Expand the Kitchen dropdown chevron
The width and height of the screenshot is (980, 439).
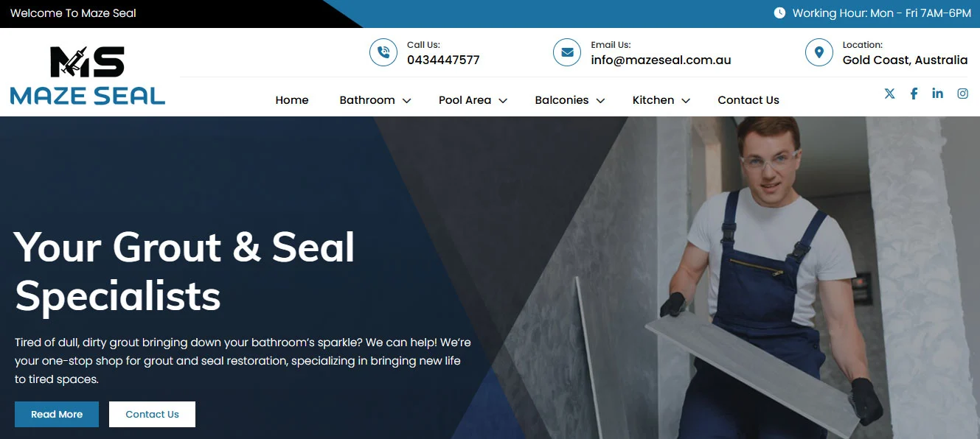pos(686,101)
